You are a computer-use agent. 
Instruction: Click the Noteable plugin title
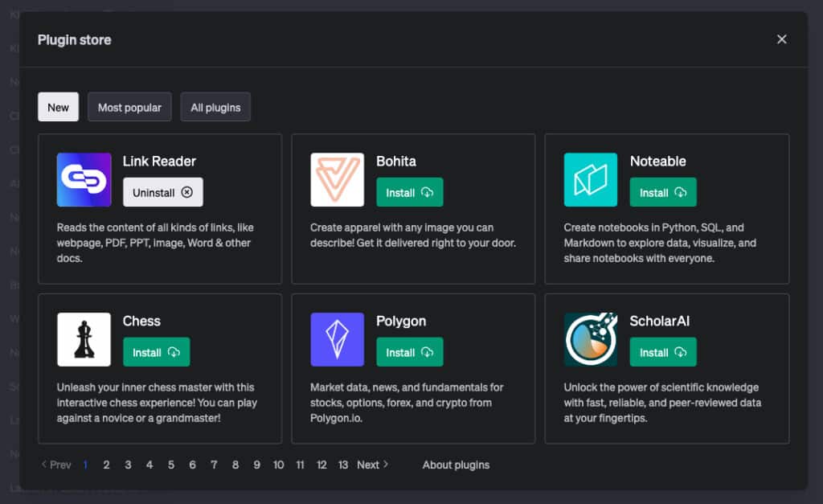(x=657, y=162)
